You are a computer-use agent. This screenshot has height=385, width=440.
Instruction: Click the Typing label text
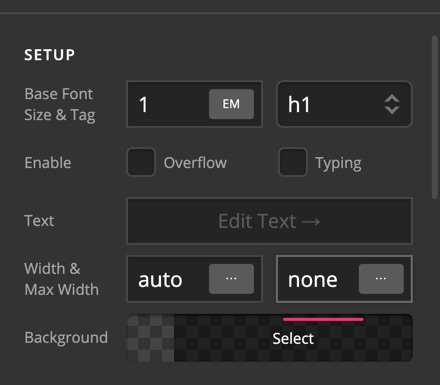(338, 163)
